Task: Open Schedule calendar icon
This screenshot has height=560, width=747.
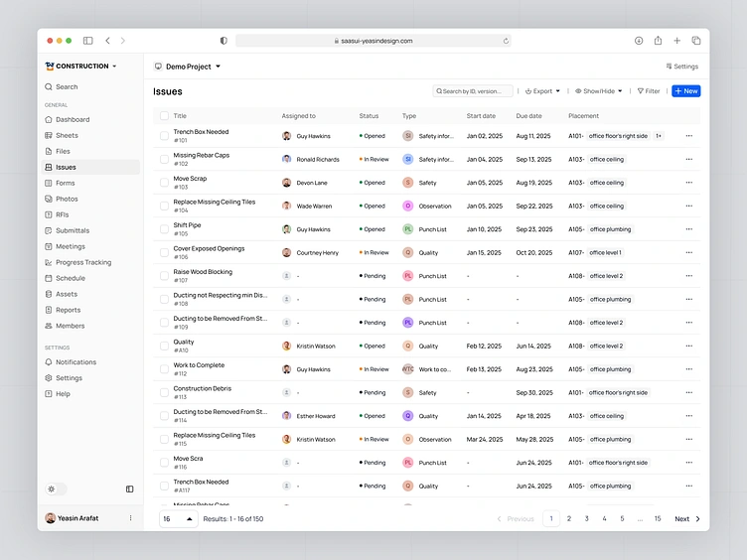Action: click(x=48, y=278)
